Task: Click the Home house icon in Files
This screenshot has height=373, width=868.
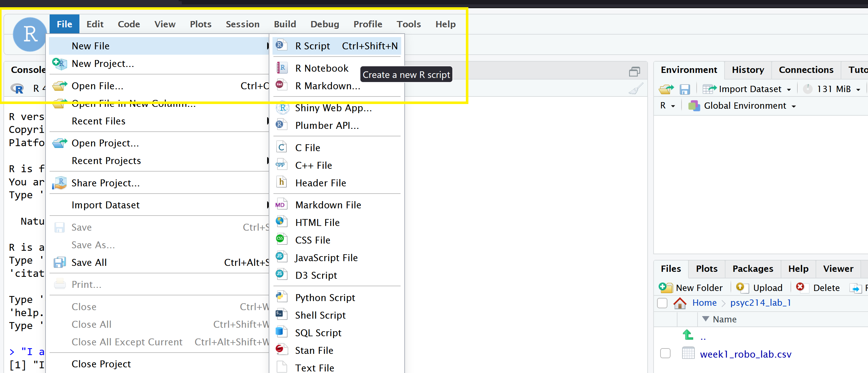Action: [x=680, y=303]
